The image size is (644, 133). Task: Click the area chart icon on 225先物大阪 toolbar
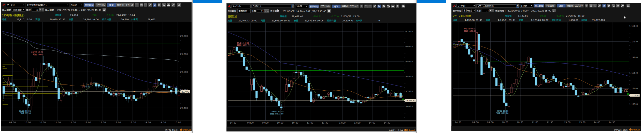pos(168,5)
